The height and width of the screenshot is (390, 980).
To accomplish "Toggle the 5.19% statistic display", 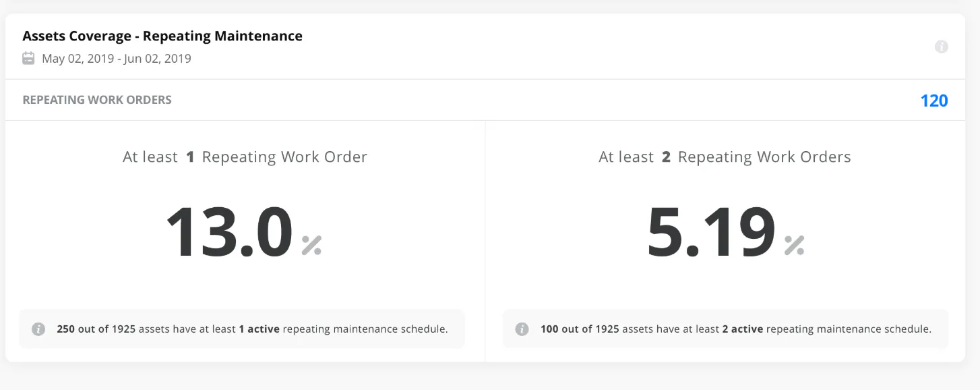I will coord(711,233).
